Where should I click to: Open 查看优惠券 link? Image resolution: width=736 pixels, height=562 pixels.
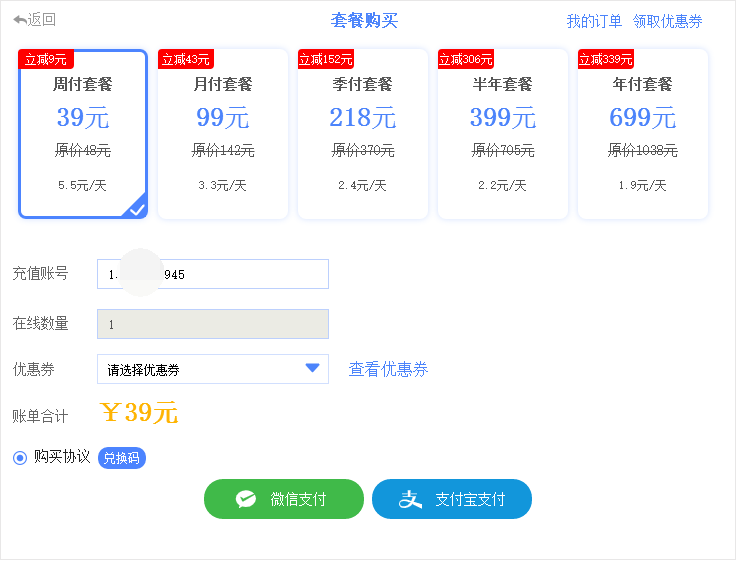tap(388, 370)
